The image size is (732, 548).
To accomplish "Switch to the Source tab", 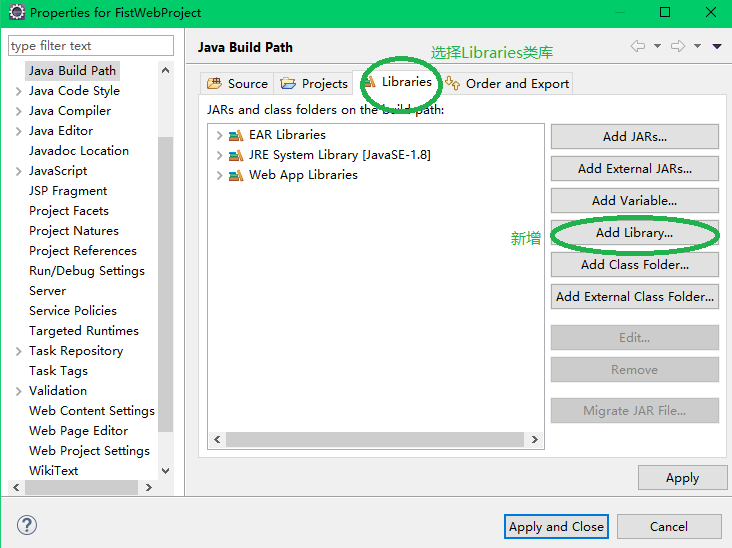I will tap(237, 84).
